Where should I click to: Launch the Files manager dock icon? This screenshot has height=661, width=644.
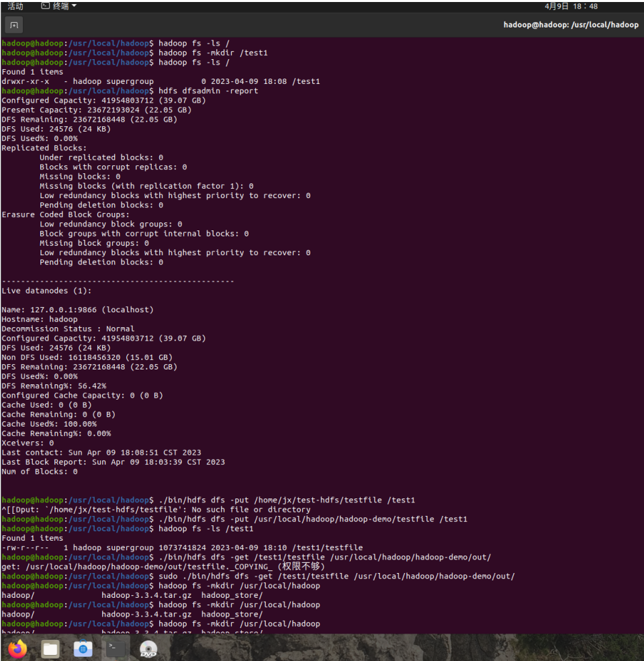(50, 649)
